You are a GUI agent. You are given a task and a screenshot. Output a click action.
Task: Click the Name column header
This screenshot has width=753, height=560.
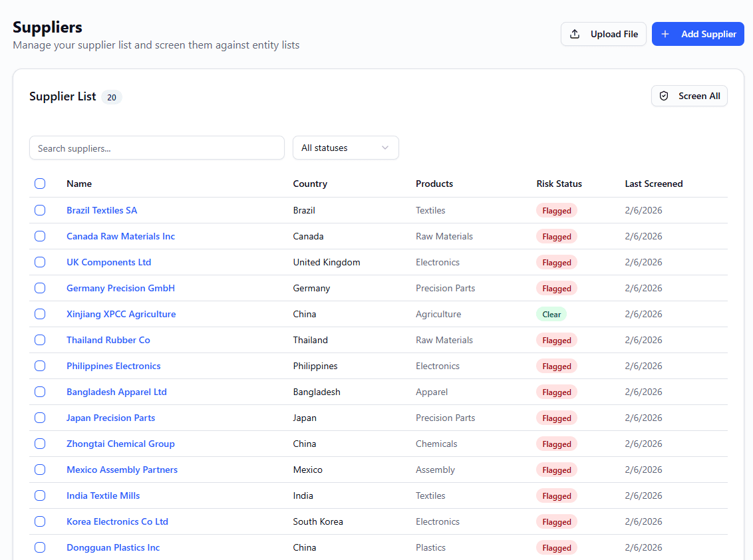(79, 184)
